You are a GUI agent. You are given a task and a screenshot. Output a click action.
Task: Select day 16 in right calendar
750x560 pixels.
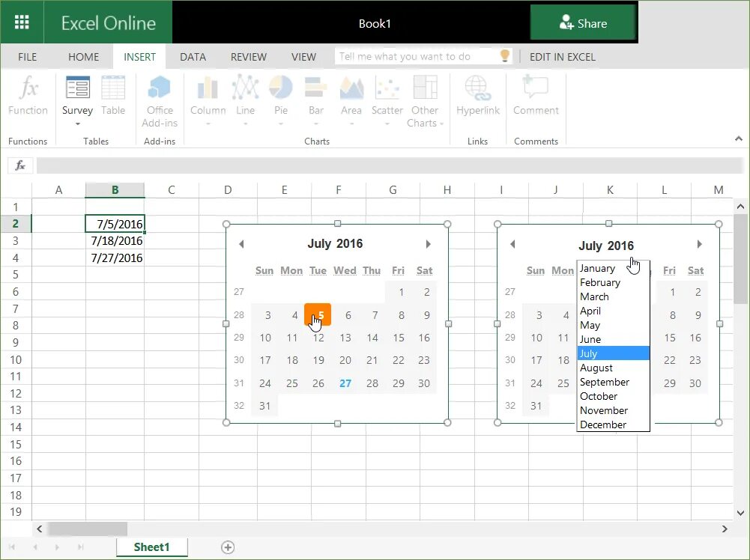695,338
